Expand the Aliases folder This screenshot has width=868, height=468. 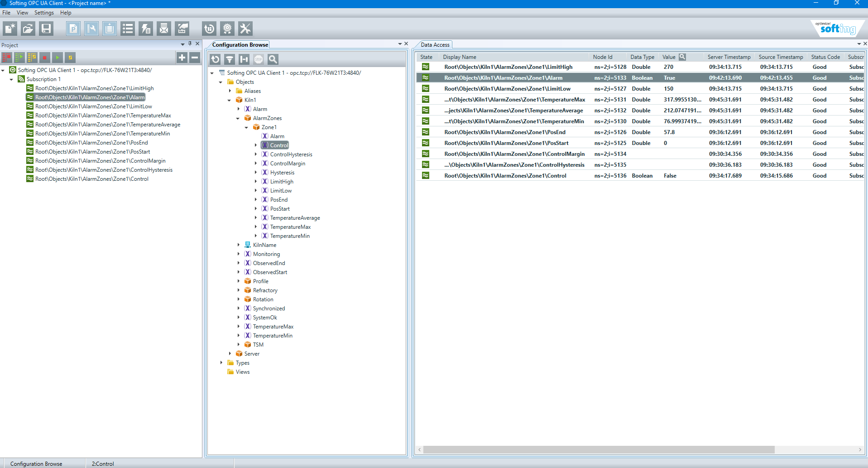230,91
